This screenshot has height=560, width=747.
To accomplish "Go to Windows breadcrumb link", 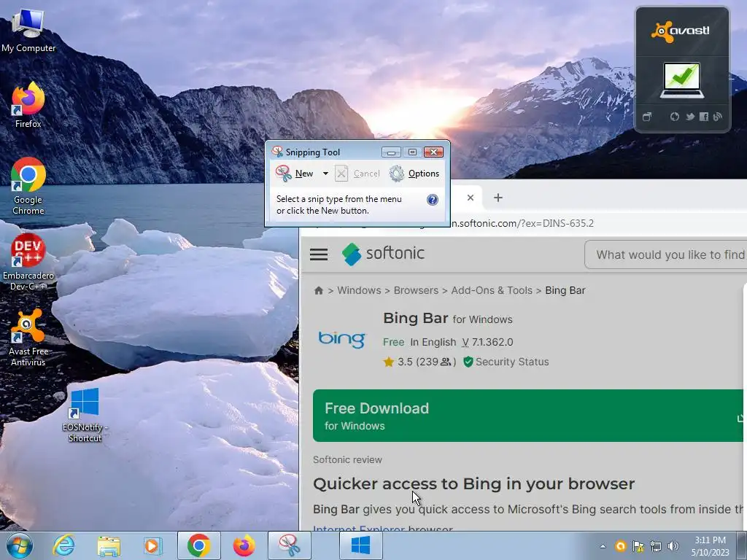I will [x=359, y=290].
